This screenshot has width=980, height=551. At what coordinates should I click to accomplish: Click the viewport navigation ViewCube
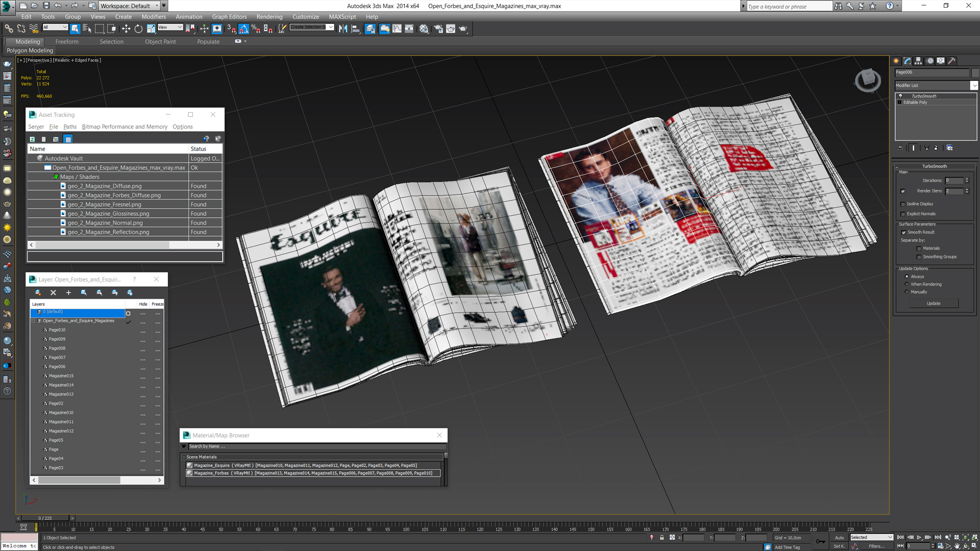point(867,81)
